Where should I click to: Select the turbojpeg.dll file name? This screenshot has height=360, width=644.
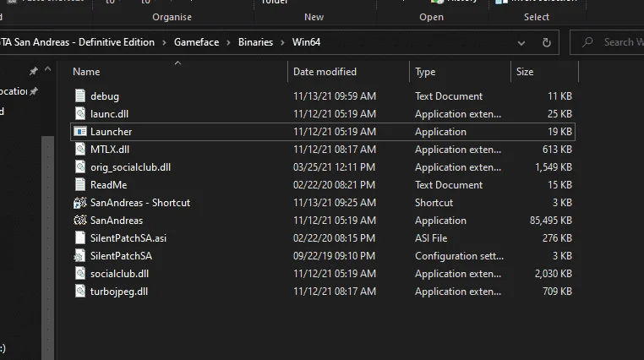click(x=119, y=291)
